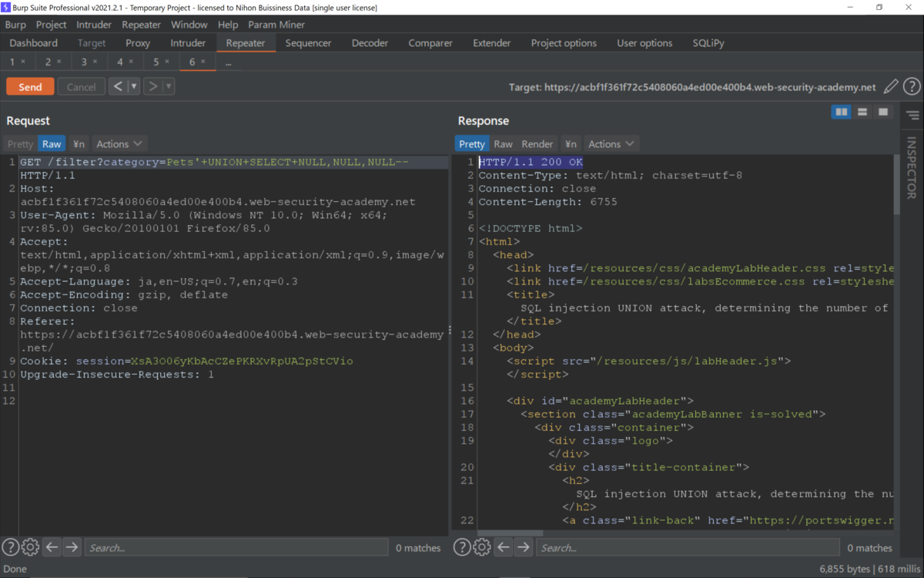
Task: Toggle response Render view
Action: (x=537, y=144)
